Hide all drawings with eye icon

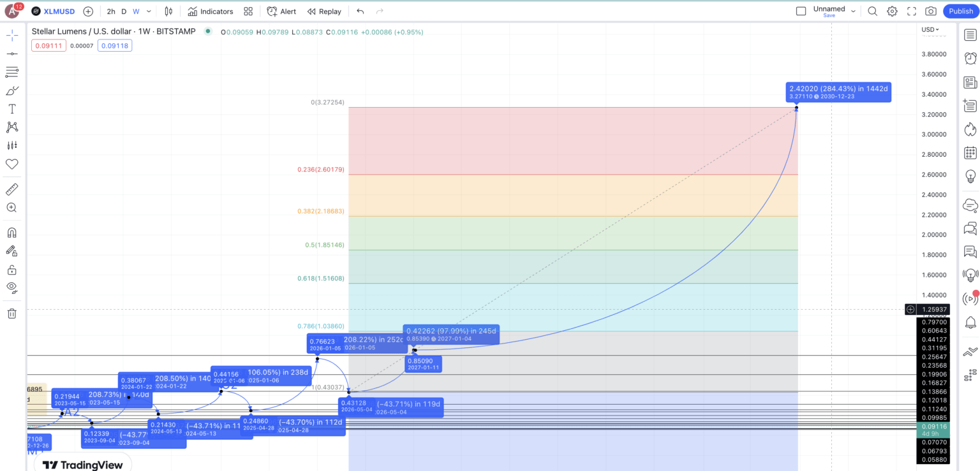click(11, 287)
